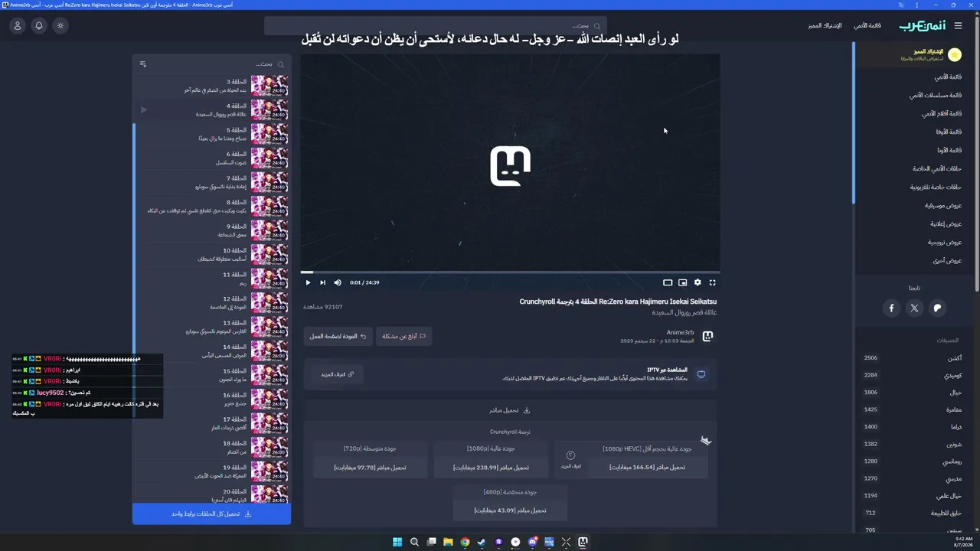Go to قائمة مسلسلات الأنمي in sidebar
980x551 pixels.
point(935,95)
